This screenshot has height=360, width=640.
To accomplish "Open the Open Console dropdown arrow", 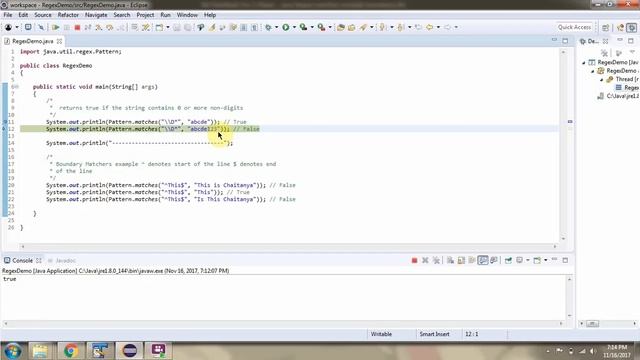I will pos(545,260).
